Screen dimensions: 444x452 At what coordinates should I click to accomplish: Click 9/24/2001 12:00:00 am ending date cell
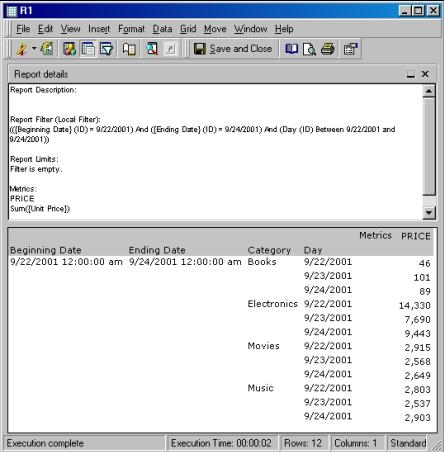pos(185,262)
